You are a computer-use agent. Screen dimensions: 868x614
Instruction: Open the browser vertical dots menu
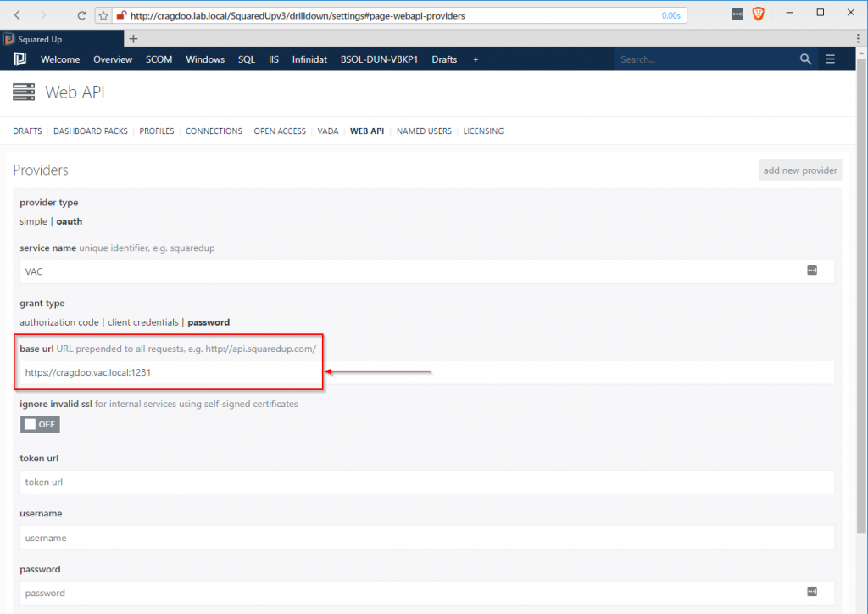click(858, 38)
